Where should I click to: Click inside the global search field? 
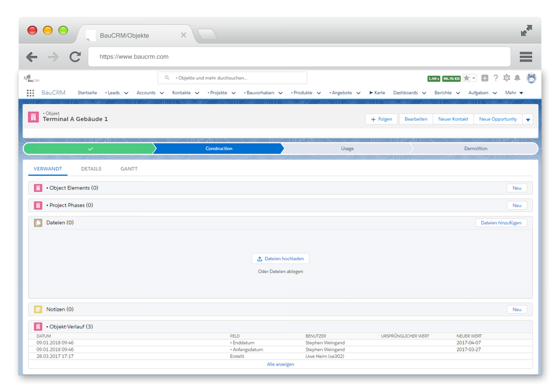click(232, 78)
